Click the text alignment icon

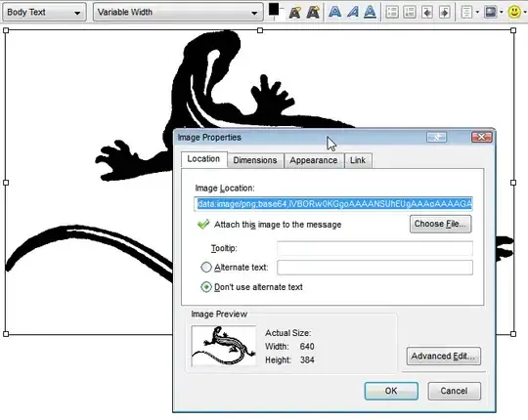coord(466,13)
